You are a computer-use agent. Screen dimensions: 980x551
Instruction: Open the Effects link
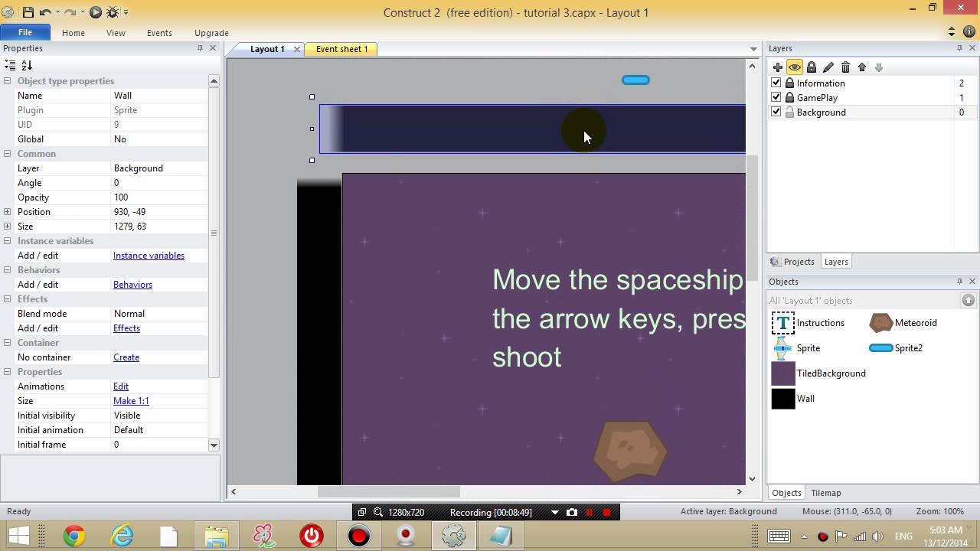click(126, 328)
